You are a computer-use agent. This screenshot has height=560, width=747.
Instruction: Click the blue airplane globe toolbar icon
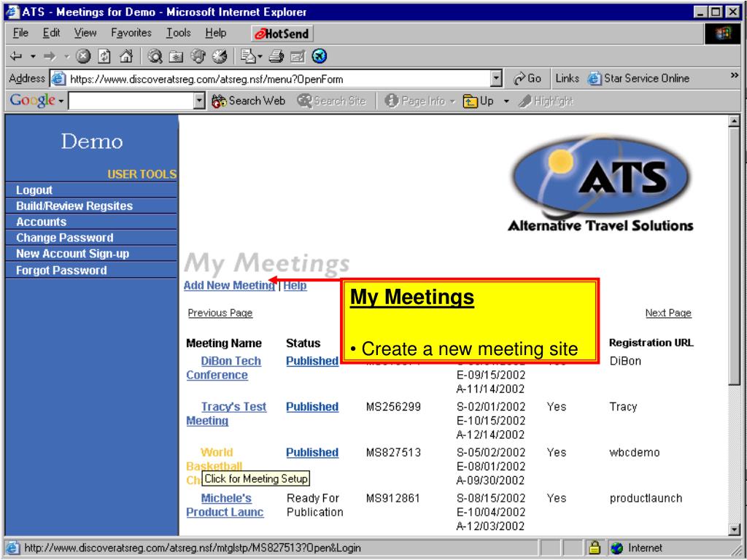(320, 56)
